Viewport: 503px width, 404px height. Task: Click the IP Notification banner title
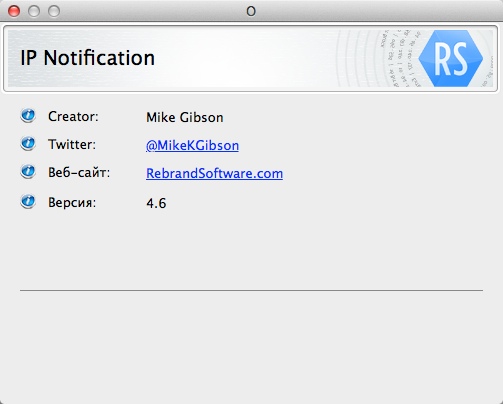coord(87,58)
